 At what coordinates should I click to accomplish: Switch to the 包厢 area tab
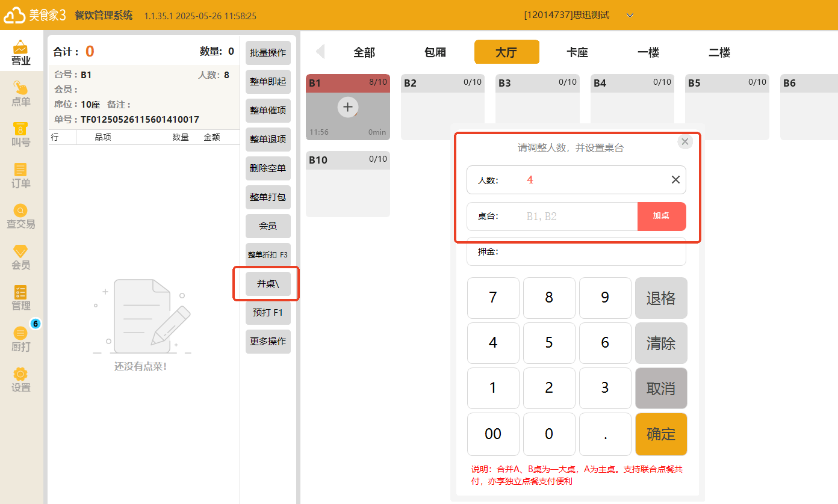coord(435,52)
